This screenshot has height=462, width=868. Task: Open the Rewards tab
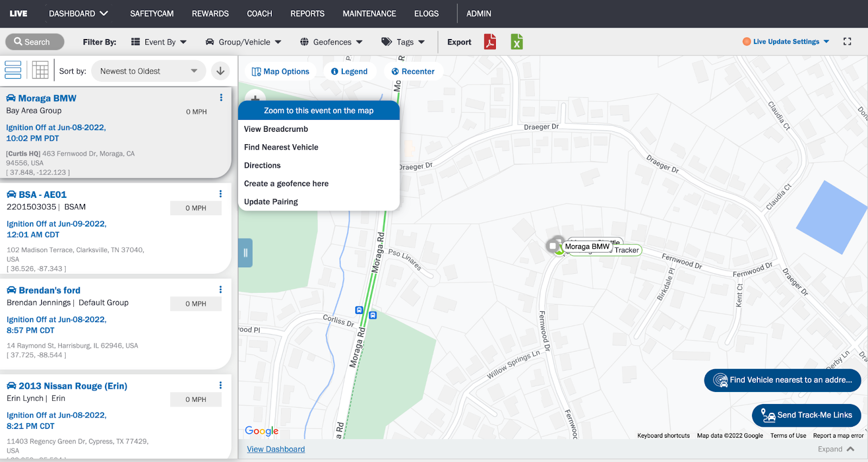210,14
